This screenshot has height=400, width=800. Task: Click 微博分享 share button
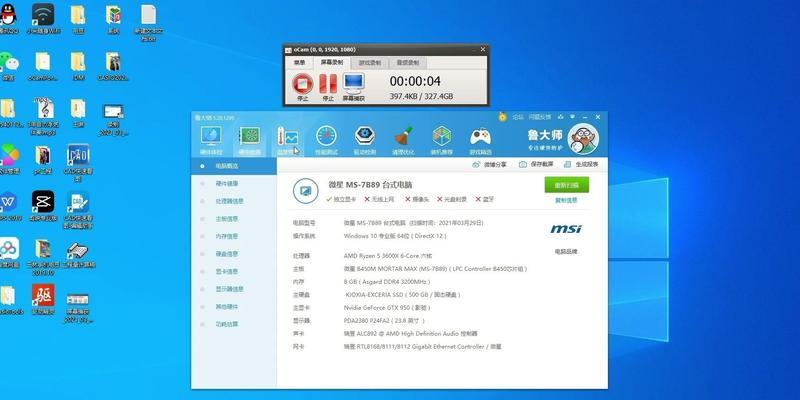(490, 164)
